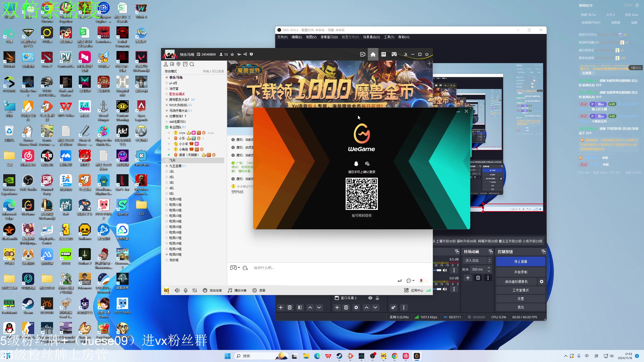
Task: Click the WeGame login QR code
Action: (361, 194)
